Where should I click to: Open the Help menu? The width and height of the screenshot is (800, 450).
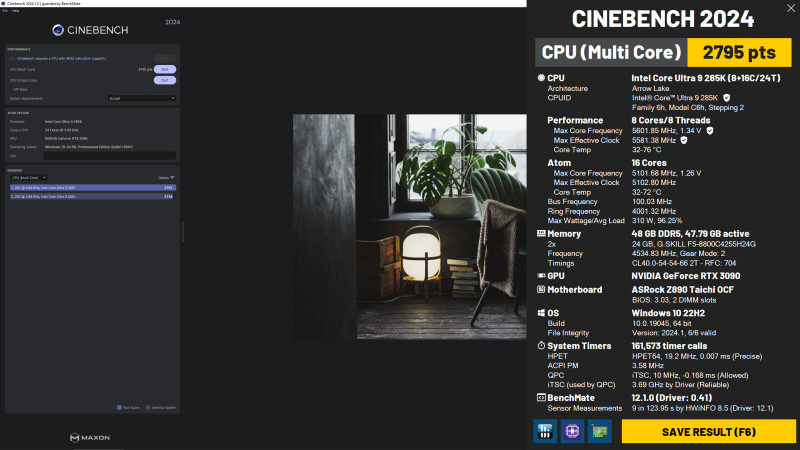click(16, 10)
